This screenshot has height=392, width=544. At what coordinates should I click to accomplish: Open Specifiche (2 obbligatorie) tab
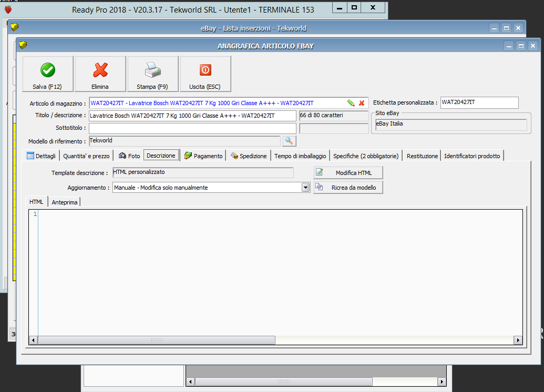point(366,156)
